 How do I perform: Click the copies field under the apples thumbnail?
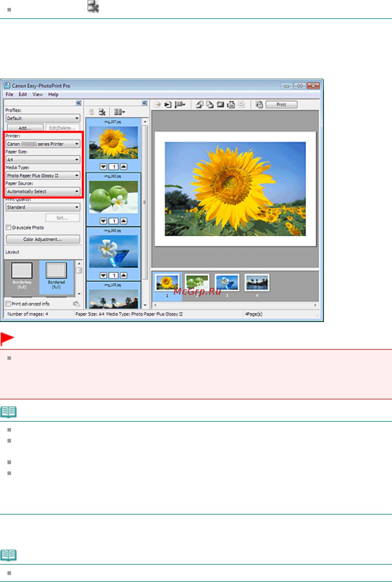(113, 221)
